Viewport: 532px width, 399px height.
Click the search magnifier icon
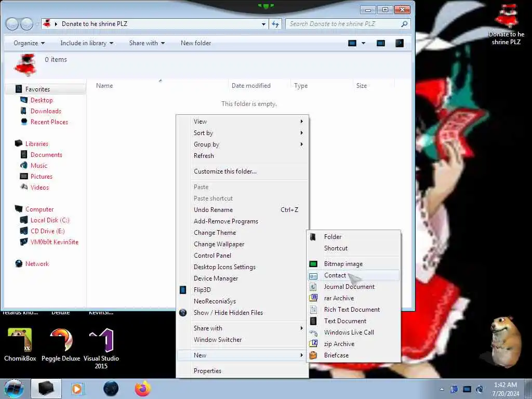pos(404,24)
